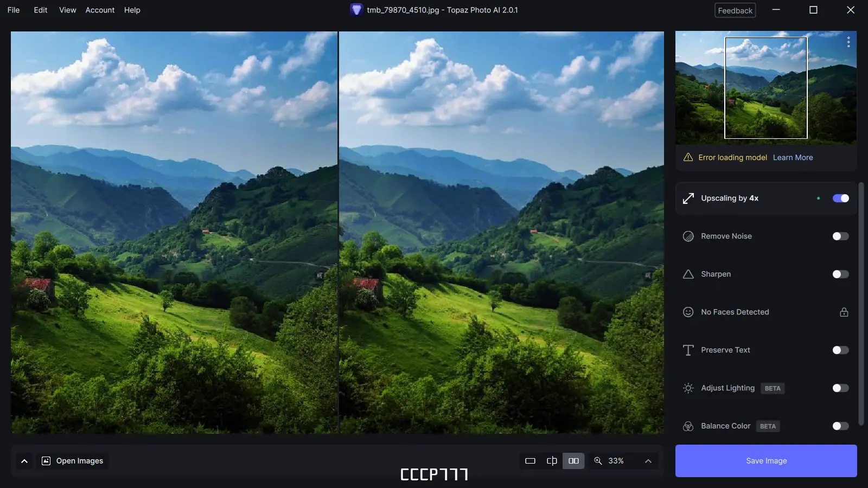Screen dimensions: 868x488
Task: Click the zoom magnifier icon
Action: [x=598, y=461]
